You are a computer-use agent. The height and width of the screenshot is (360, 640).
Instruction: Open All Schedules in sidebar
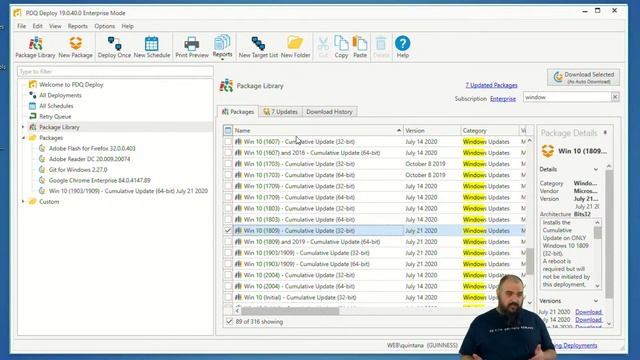[56, 106]
